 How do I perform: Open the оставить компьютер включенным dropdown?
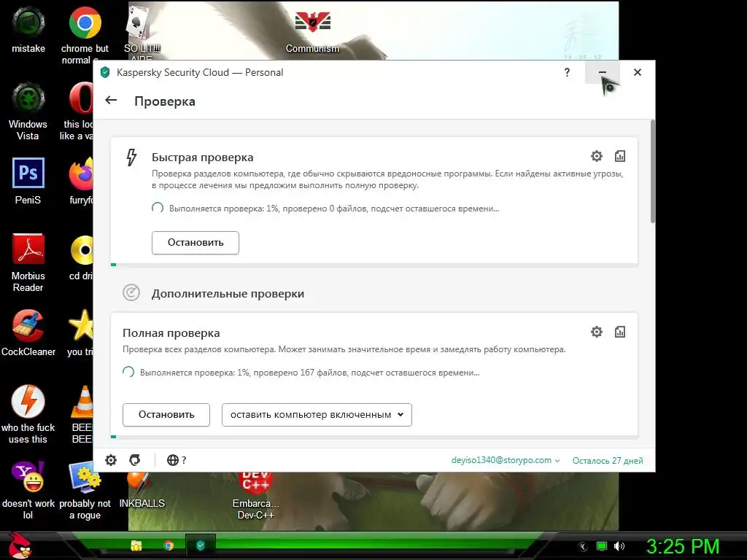click(x=317, y=415)
